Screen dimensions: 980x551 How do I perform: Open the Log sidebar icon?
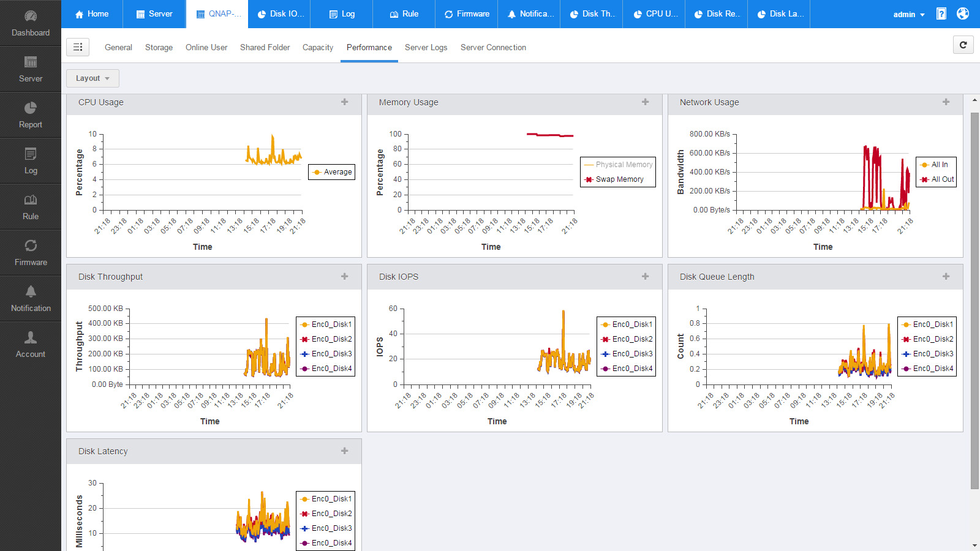pyautogui.click(x=31, y=160)
